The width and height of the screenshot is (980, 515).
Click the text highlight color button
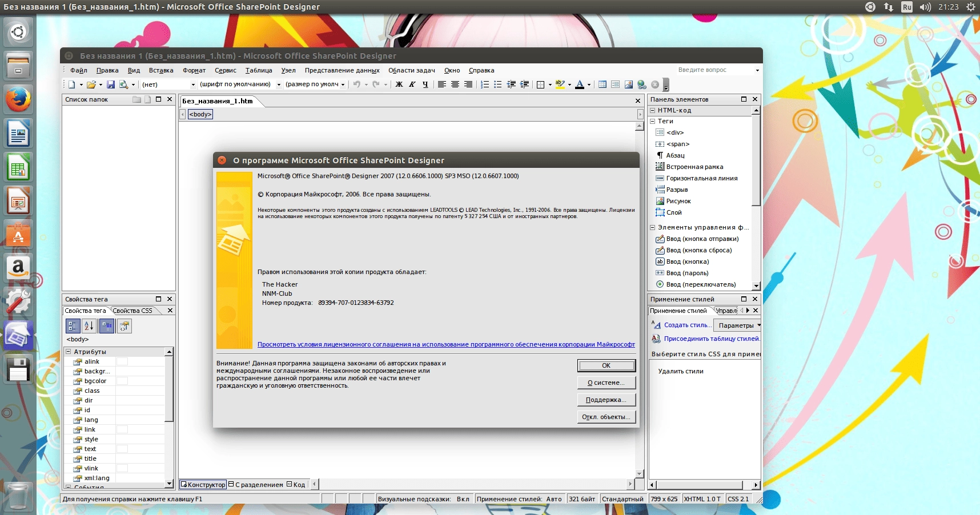[x=560, y=85]
